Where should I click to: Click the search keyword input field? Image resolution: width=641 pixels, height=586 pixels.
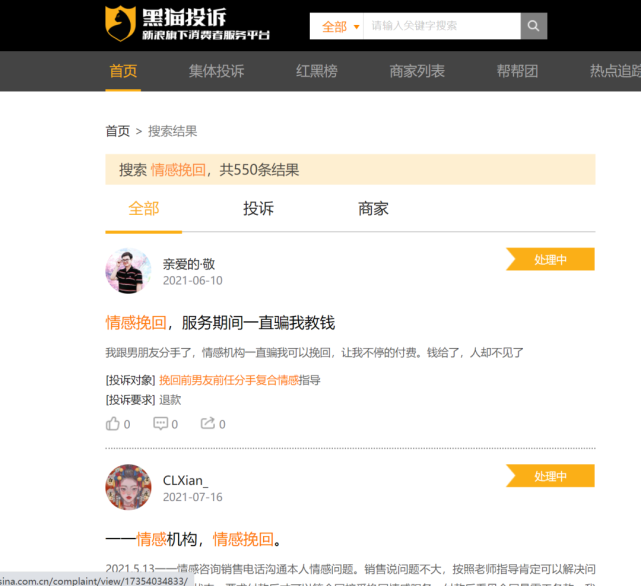click(440, 26)
